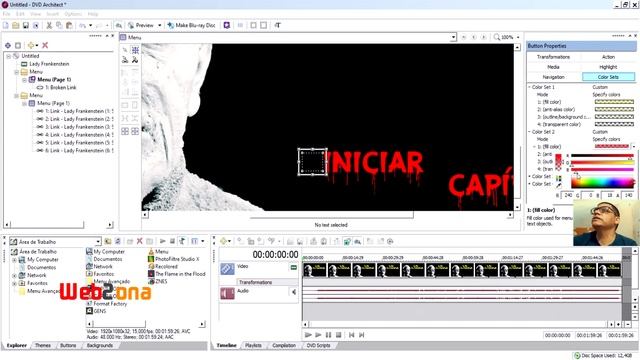Switch to the Highlight properties tab
The image size is (640, 360).
608,67
